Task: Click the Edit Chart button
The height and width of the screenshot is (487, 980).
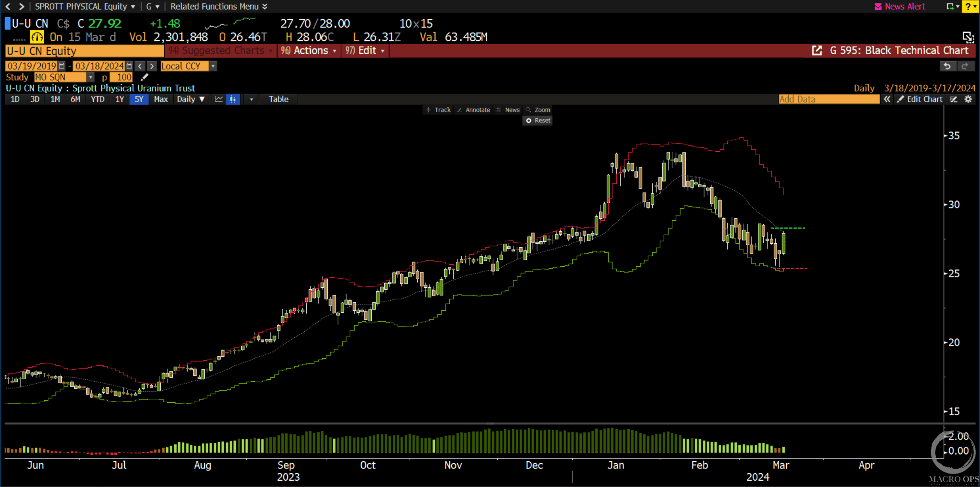Action: pyautogui.click(x=920, y=99)
